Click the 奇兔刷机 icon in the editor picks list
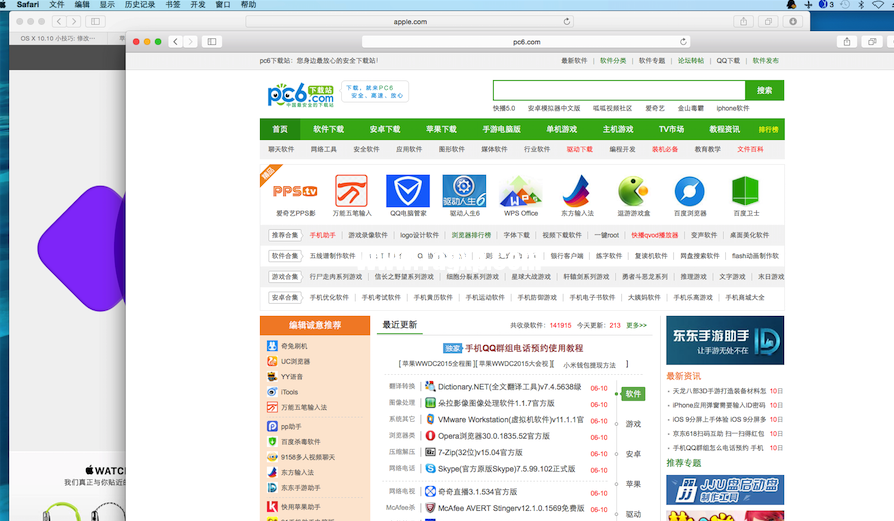This screenshot has height=521, width=894. coord(272,345)
